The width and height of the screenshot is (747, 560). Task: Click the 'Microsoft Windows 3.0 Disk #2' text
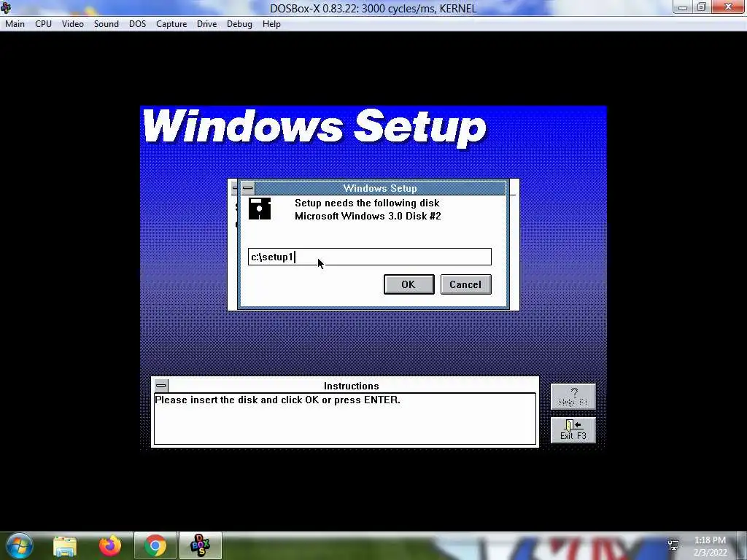point(368,216)
